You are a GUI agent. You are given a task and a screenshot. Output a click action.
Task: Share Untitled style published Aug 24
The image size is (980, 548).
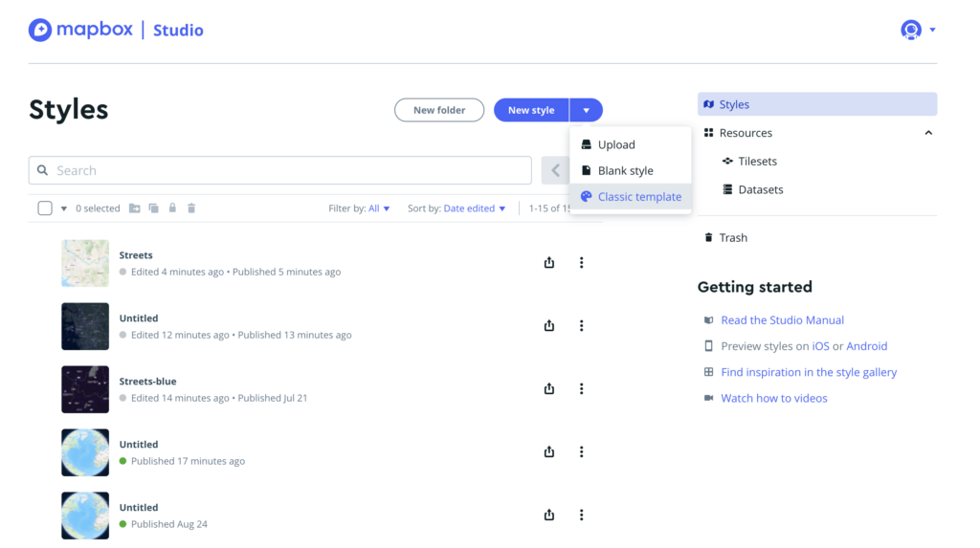click(x=548, y=515)
